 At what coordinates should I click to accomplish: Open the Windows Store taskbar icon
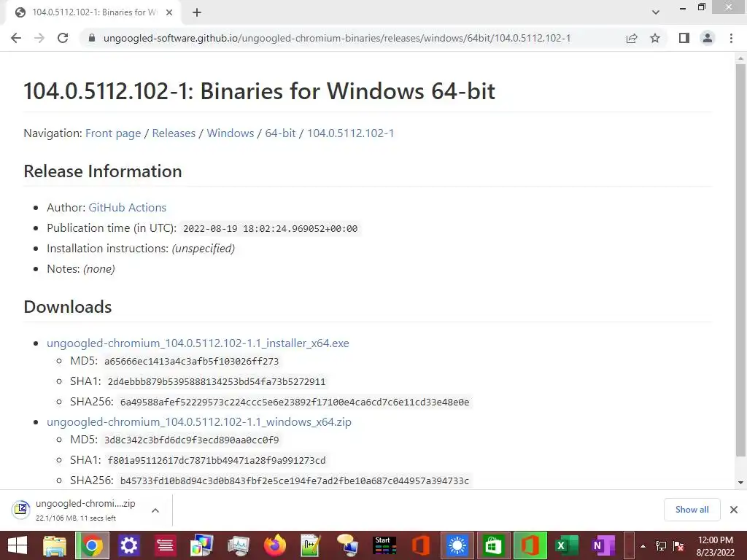pos(494,545)
